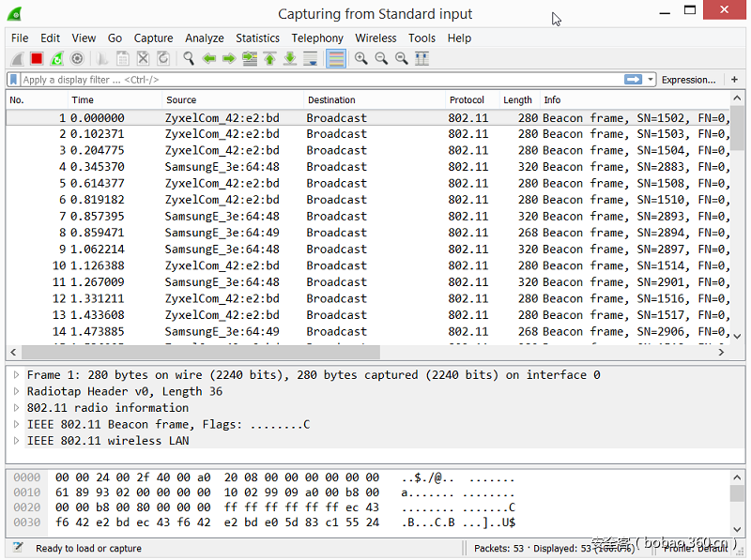Image resolution: width=751 pixels, height=560 pixels.
Task: Open the Statistics menu
Action: 257,38
